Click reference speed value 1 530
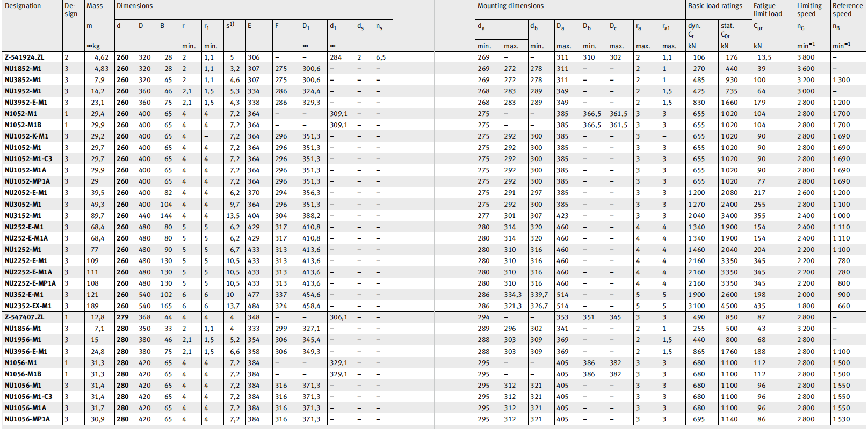Image resolution: width=868 pixels, height=429 pixels. click(842, 419)
